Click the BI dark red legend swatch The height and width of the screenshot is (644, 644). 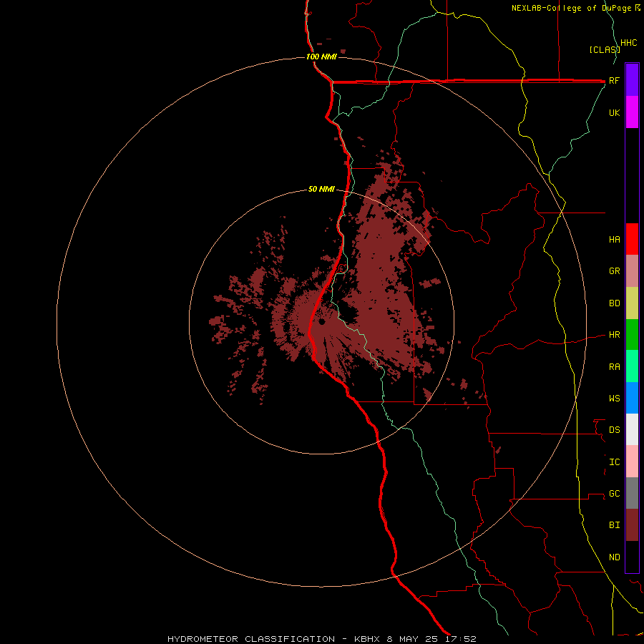[x=632, y=525]
